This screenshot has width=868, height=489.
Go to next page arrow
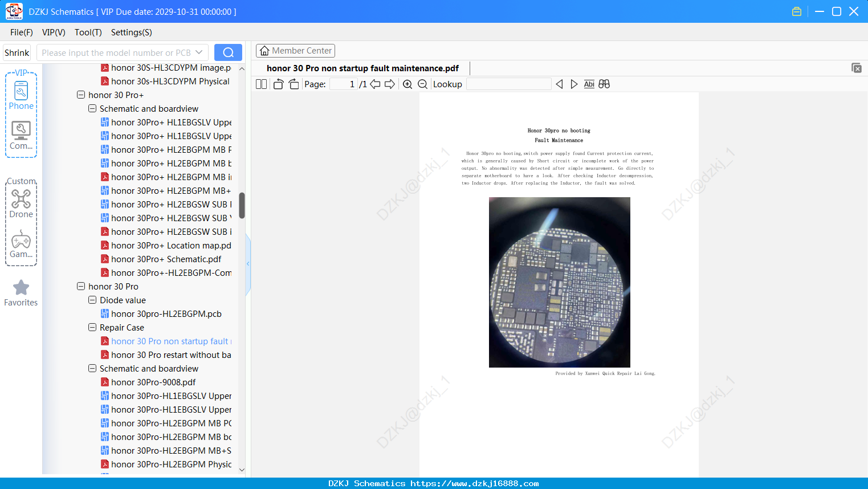[x=390, y=84]
